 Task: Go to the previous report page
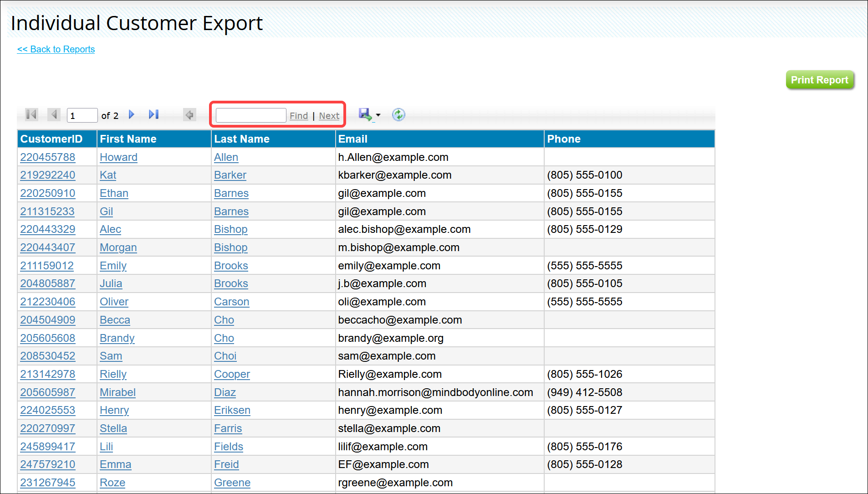pos(54,114)
